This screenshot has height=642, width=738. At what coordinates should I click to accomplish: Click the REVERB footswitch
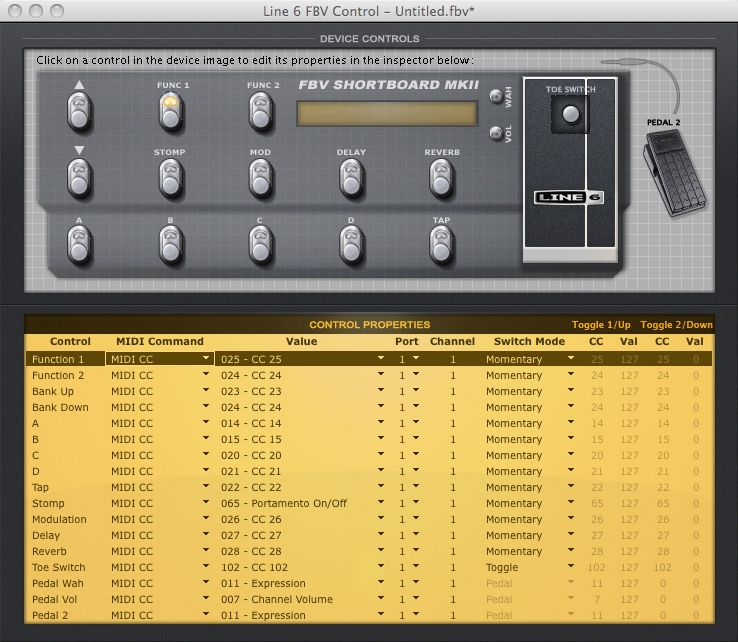[x=441, y=178]
